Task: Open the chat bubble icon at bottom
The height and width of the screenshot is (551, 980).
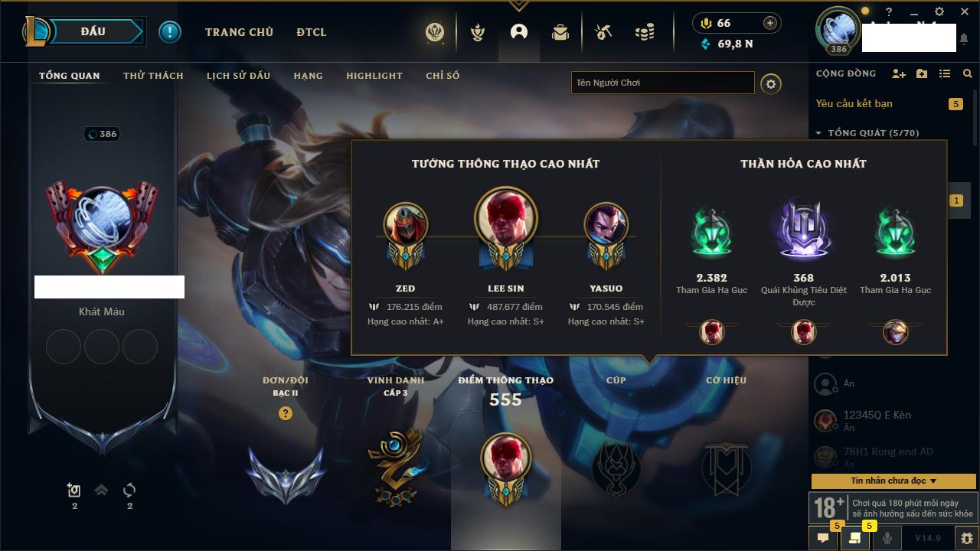Action: click(x=823, y=538)
